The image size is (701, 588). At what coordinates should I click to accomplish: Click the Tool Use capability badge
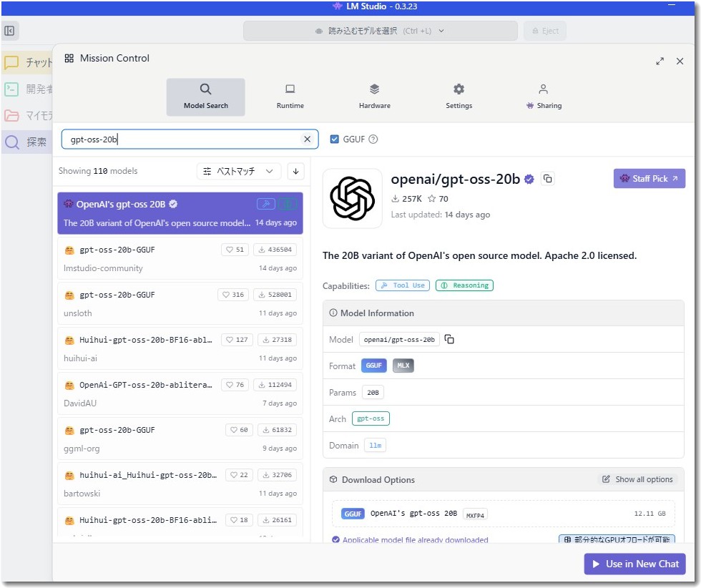click(x=403, y=285)
